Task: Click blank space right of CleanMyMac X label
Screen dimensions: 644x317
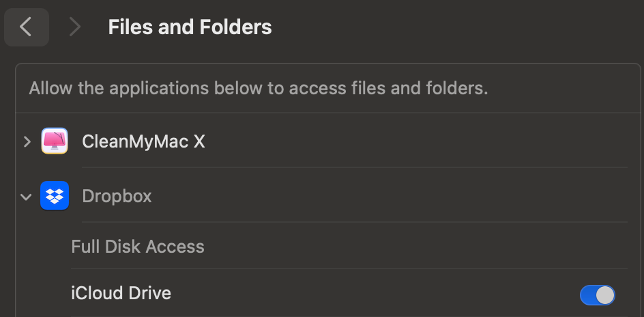Action: [x=409, y=141]
